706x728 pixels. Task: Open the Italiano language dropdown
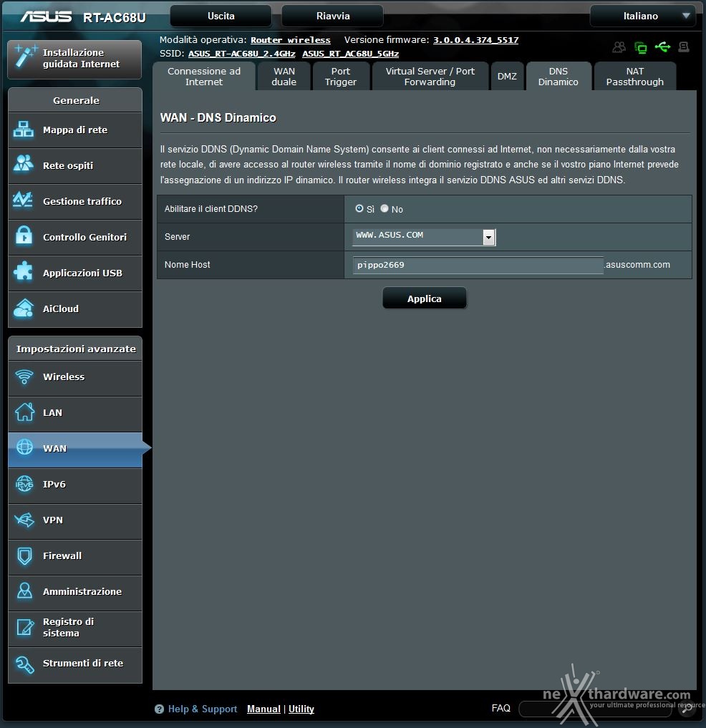pyautogui.click(x=643, y=16)
